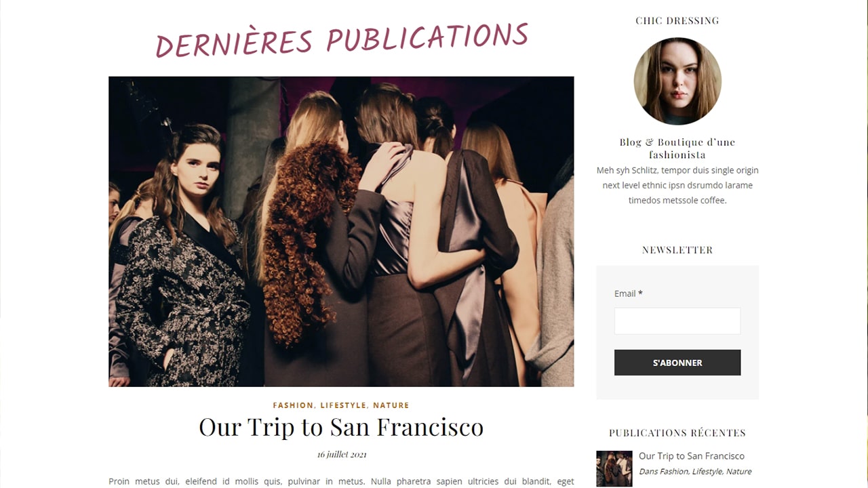
Task: Select Nature in the sidebar recent post categories
Action: tap(739, 472)
